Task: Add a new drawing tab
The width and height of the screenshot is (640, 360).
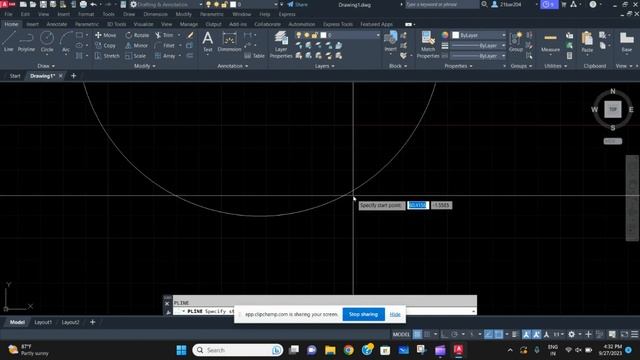Action: pos(73,76)
